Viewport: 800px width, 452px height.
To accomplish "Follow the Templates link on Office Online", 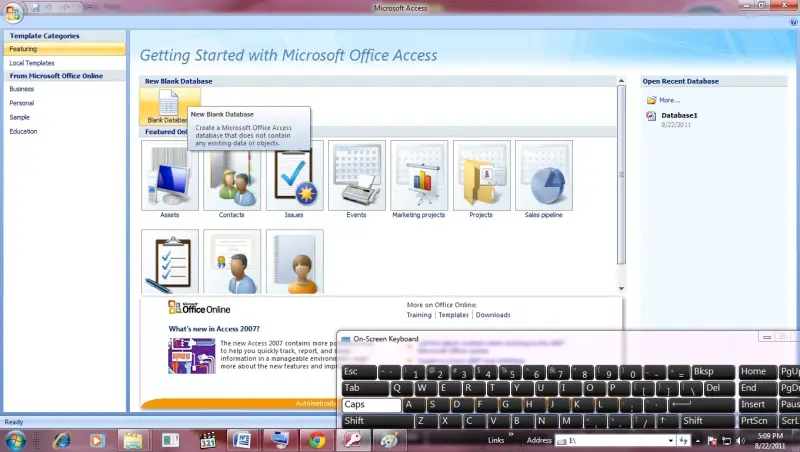I will (453, 315).
